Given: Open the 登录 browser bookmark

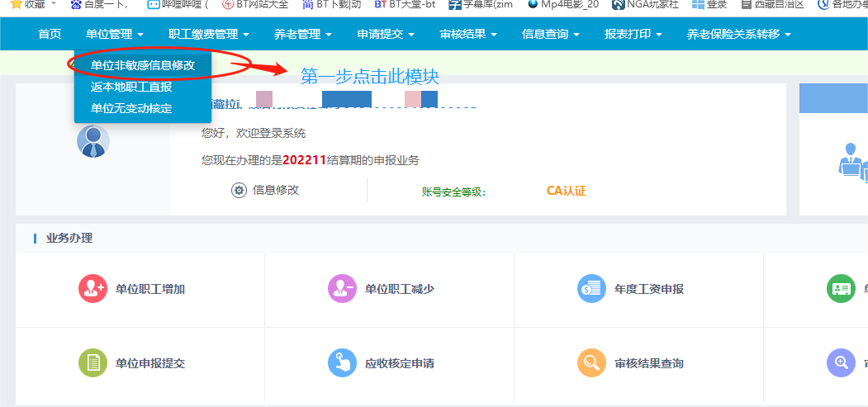Looking at the screenshot, I should click(x=709, y=4).
